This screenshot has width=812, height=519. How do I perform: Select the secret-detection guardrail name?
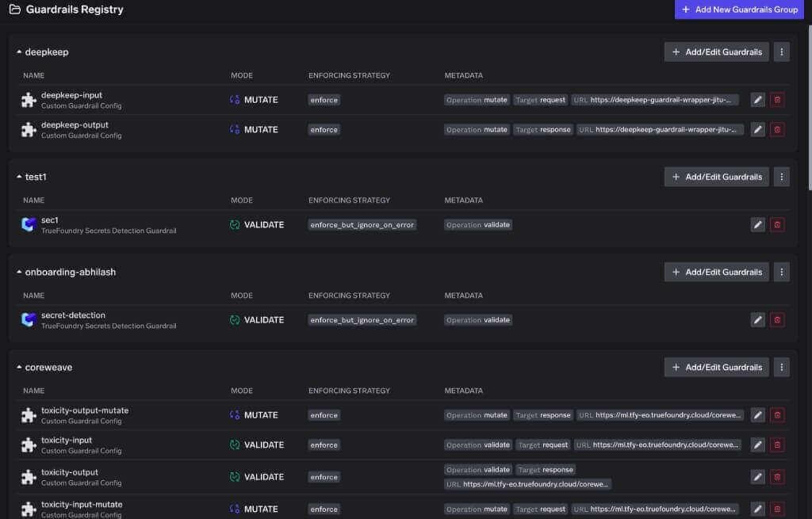[x=73, y=315]
